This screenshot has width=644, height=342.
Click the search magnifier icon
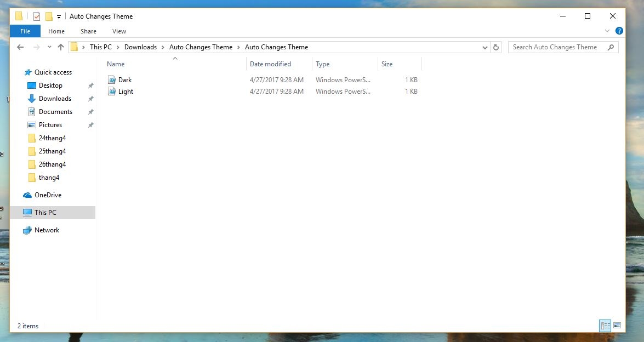tap(611, 47)
